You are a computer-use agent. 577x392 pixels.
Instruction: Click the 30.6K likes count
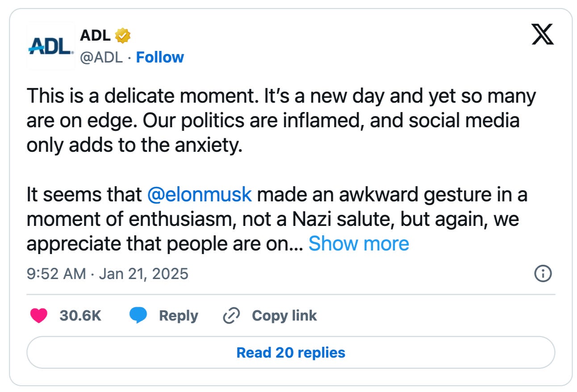[80, 316]
